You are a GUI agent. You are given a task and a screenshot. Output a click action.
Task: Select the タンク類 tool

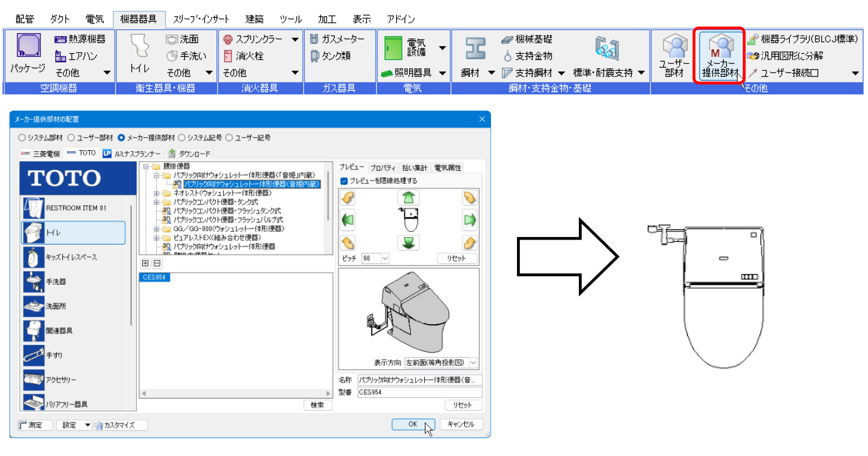330,56
